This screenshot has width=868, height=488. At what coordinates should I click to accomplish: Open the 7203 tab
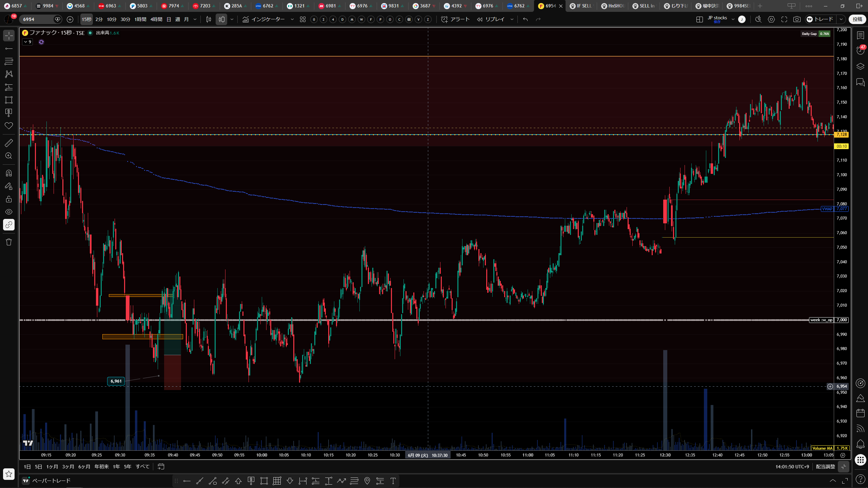click(x=204, y=6)
